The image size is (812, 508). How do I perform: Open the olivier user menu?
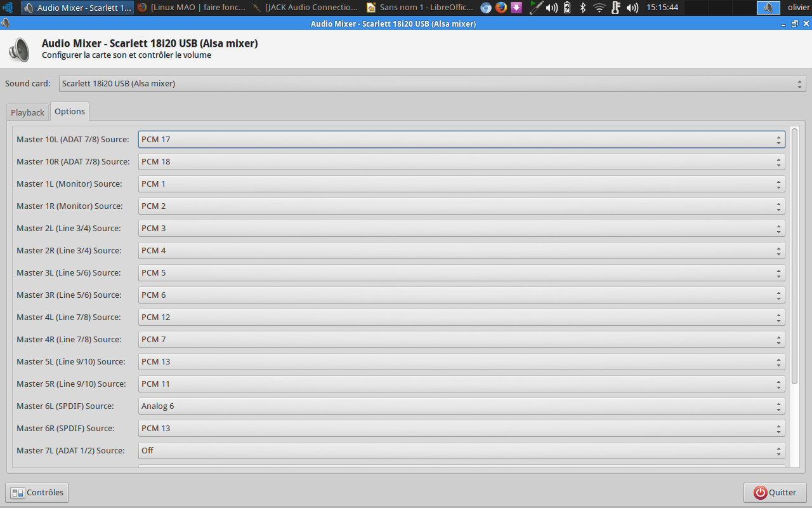point(798,8)
